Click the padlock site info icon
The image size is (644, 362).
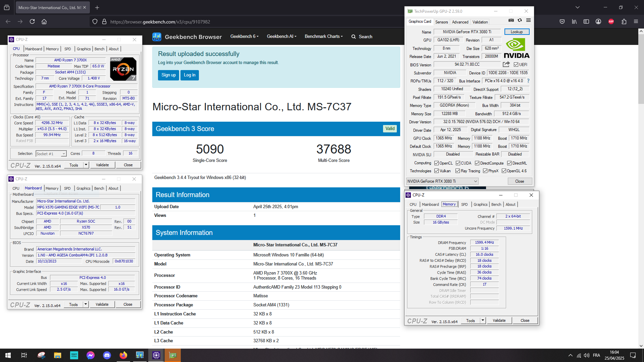click(x=104, y=22)
